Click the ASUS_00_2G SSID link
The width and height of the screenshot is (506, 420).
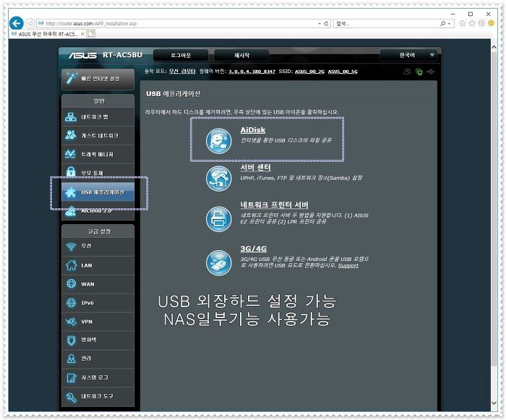coord(309,72)
